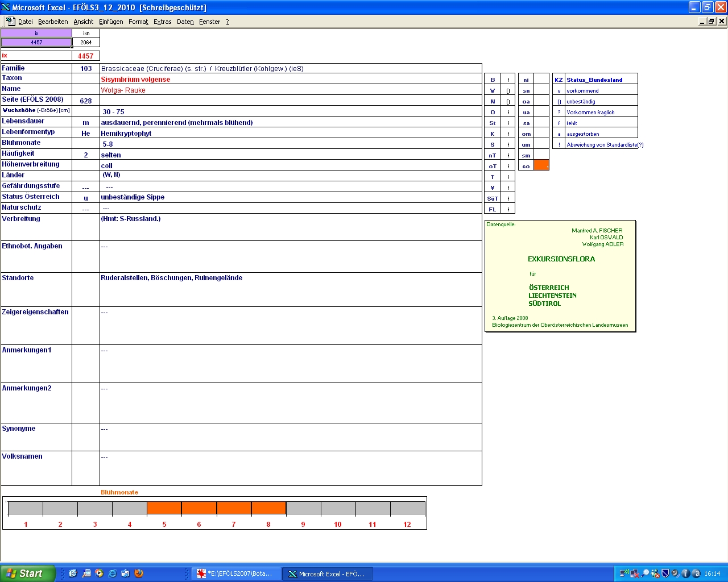The image size is (728, 582).
Task: Select the Familie cell with Brassicaceae
Action: click(x=291, y=69)
